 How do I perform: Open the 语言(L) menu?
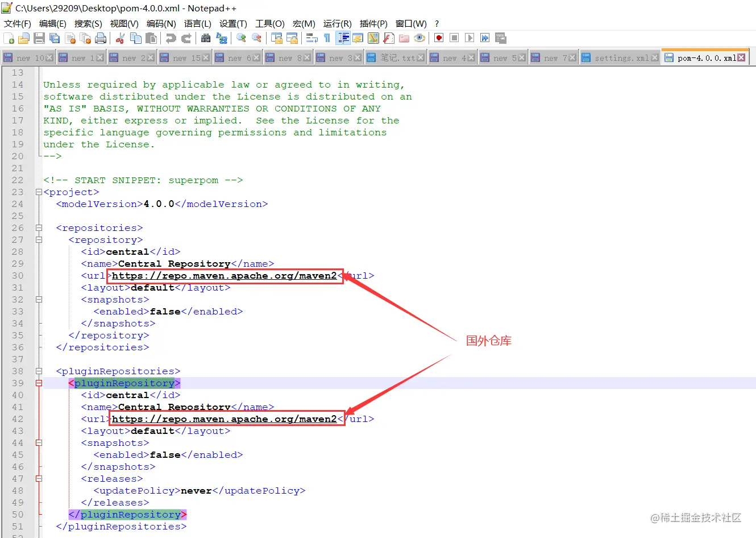click(x=198, y=23)
